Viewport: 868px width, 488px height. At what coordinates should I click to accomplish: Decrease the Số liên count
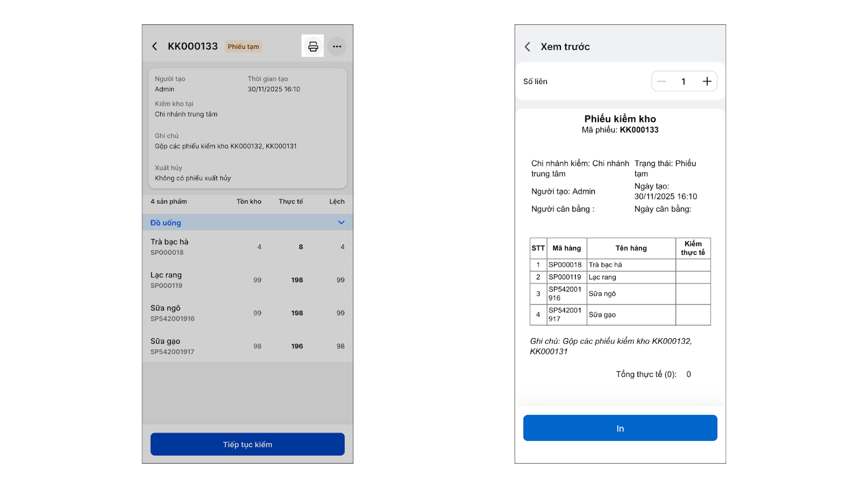pos(662,81)
